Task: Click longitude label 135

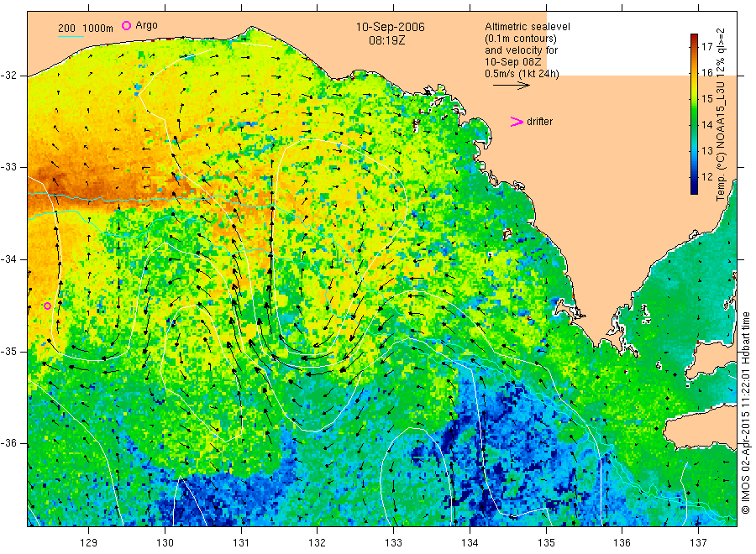Action: [x=546, y=543]
